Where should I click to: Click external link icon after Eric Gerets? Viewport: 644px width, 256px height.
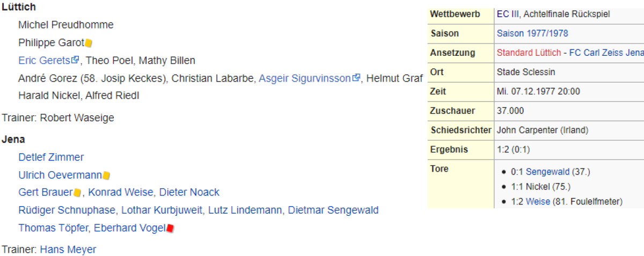(76, 60)
